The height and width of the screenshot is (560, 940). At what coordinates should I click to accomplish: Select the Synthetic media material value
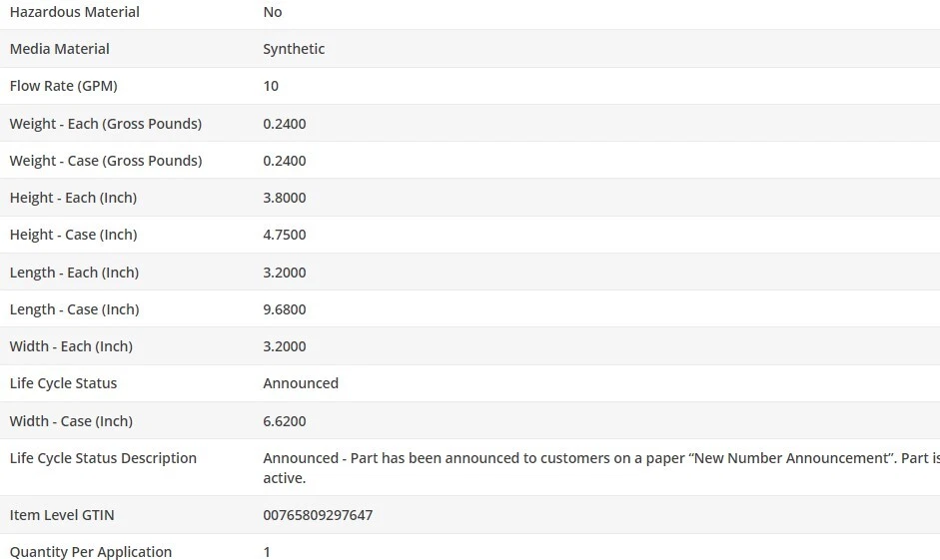pyautogui.click(x=294, y=49)
